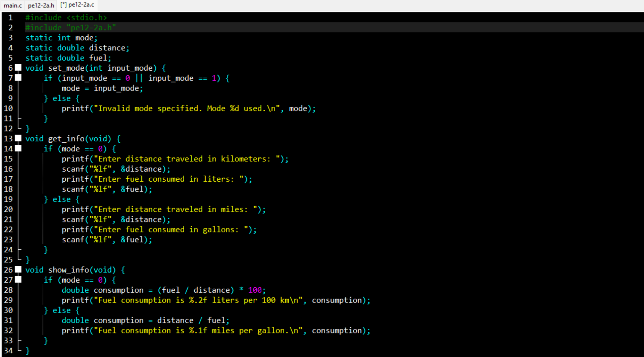Click the 'distance traveled in miles' printf line
The width and height of the screenshot is (644, 357).
tap(164, 209)
